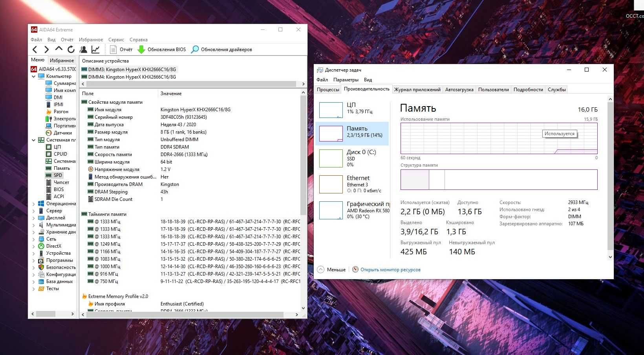Expand the DirectX tree node
The height and width of the screenshot is (355, 644).
coord(33,246)
